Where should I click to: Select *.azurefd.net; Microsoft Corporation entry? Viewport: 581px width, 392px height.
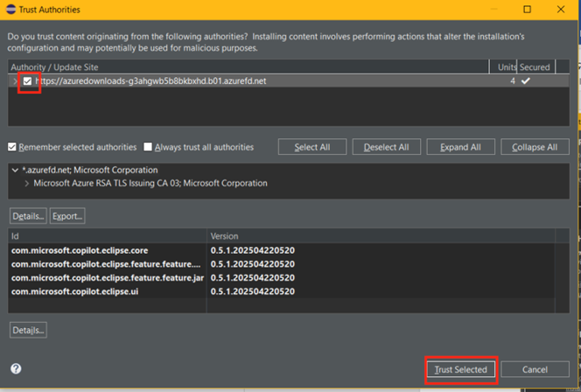pos(90,170)
